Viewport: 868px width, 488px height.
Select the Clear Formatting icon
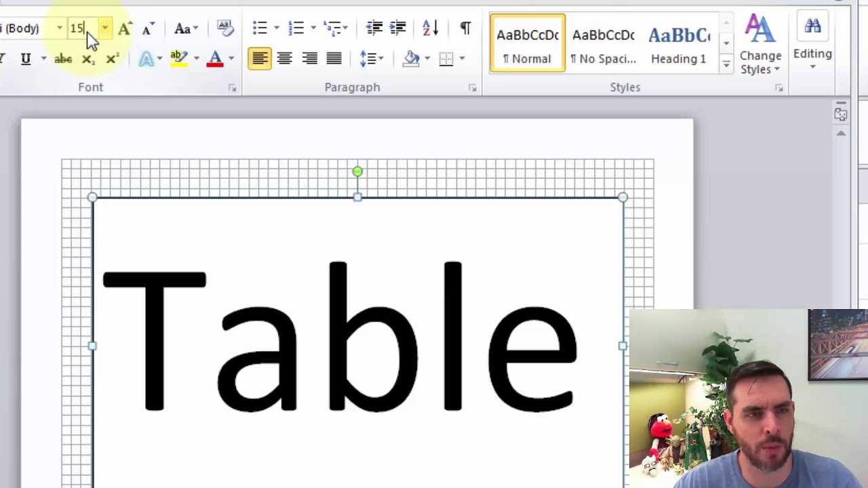pyautogui.click(x=224, y=27)
